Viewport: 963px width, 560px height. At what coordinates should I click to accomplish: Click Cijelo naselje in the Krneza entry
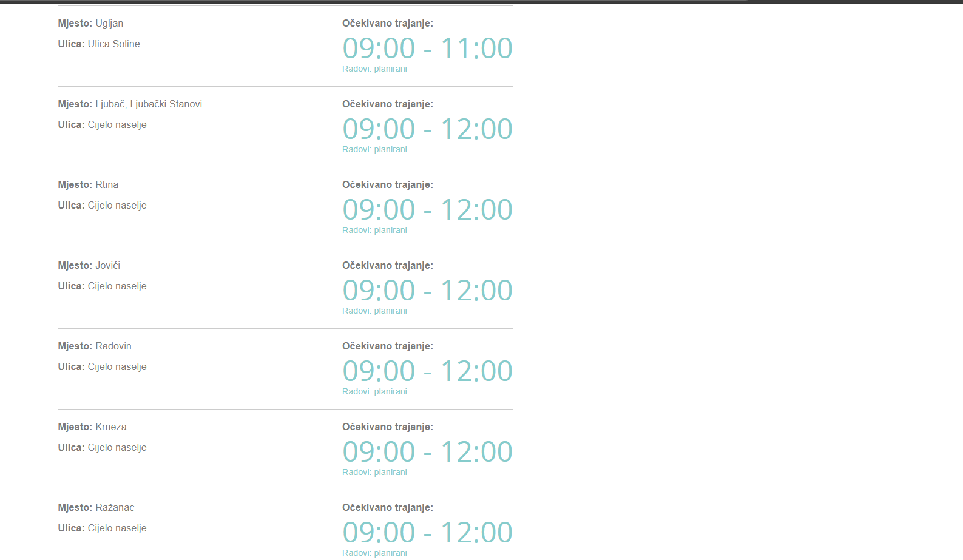(x=117, y=448)
